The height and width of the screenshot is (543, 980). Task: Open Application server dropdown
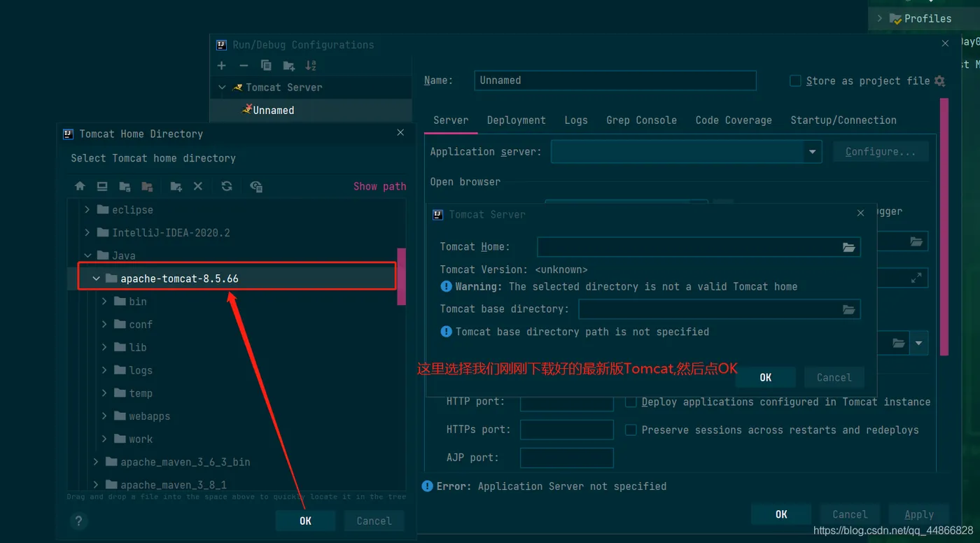(812, 152)
